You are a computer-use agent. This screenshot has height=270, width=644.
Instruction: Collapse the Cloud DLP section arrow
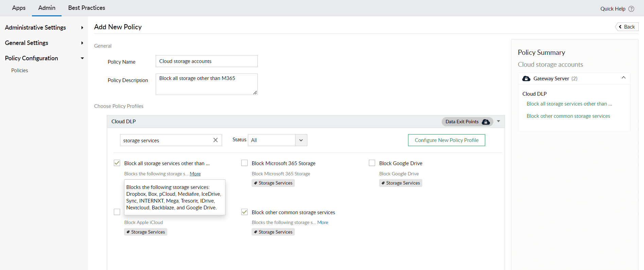pos(498,121)
